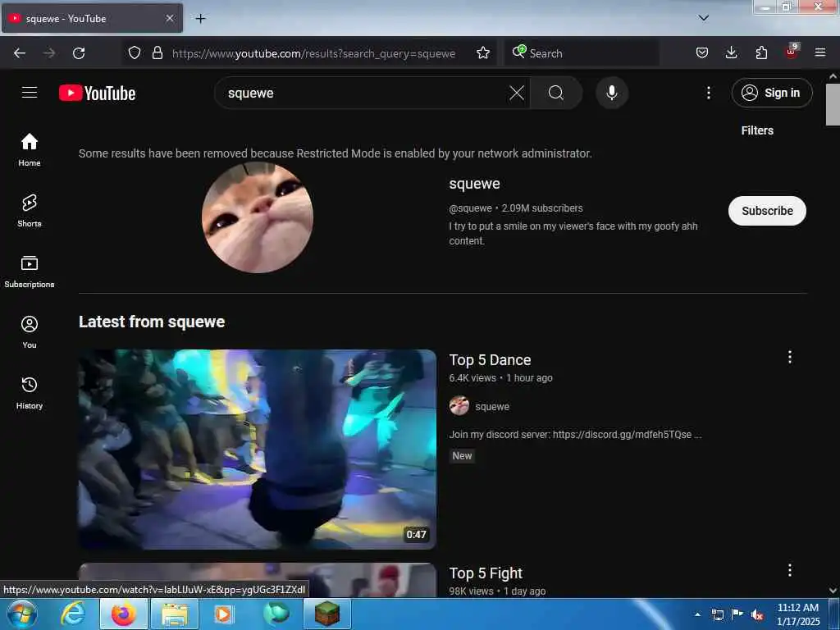This screenshot has height=630, width=840.
Task: Open History in sidebar
Action: (30, 393)
